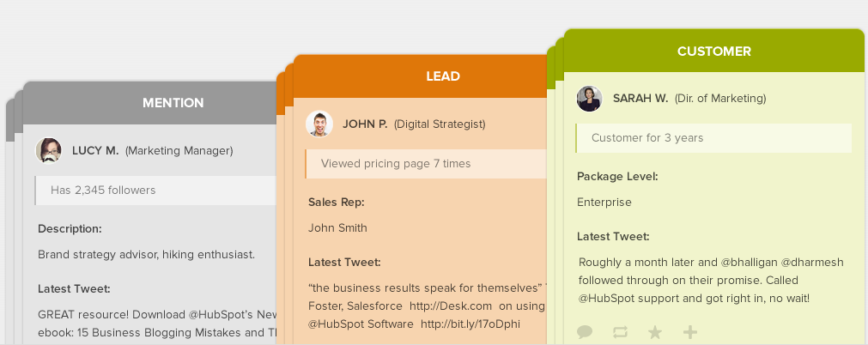Click "Has 2,345 followers" info box
Screen dimensions: 868x345
tap(155, 190)
